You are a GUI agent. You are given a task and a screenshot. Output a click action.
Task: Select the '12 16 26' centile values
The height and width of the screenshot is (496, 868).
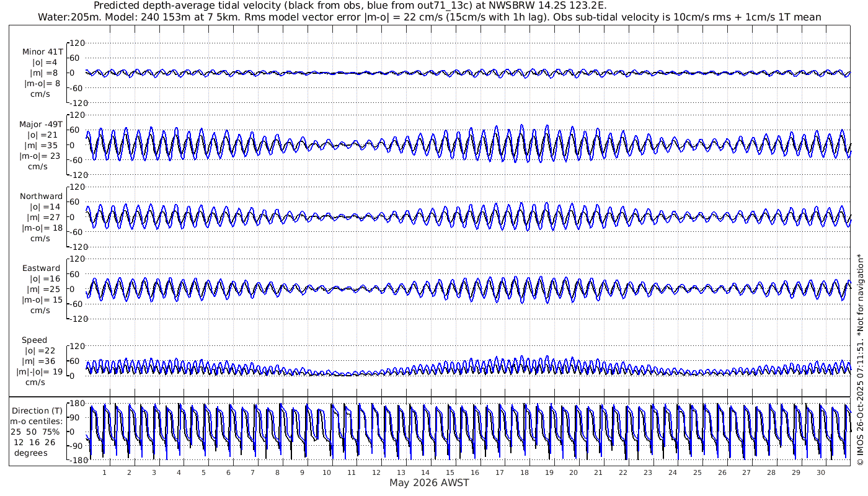pos(35,442)
